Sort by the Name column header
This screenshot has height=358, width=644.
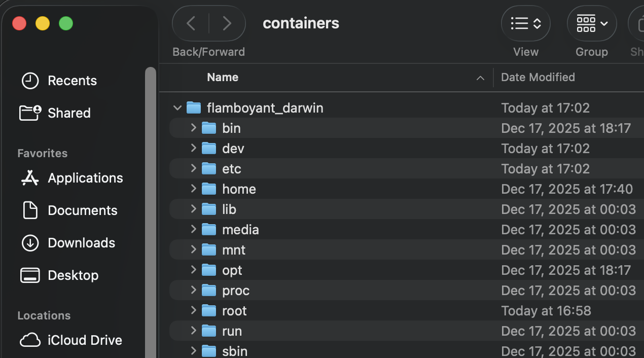[x=223, y=78]
